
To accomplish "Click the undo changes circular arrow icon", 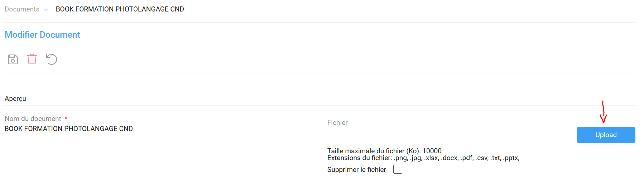I will tap(52, 59).
